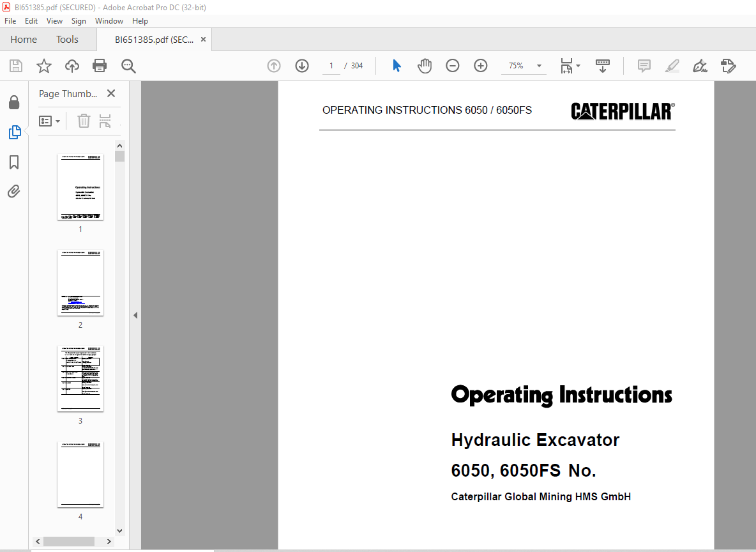Click thumbnails scroll up arrow

tap(119, 146)
